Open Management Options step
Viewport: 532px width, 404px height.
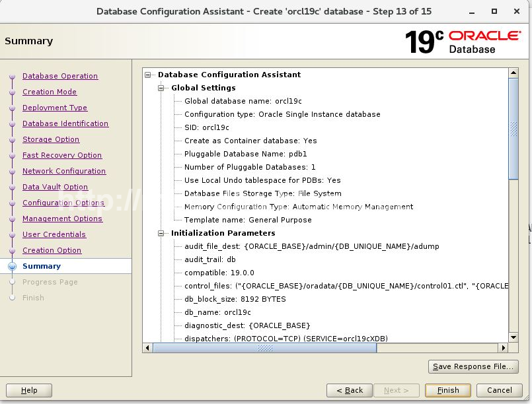point(62,219)
